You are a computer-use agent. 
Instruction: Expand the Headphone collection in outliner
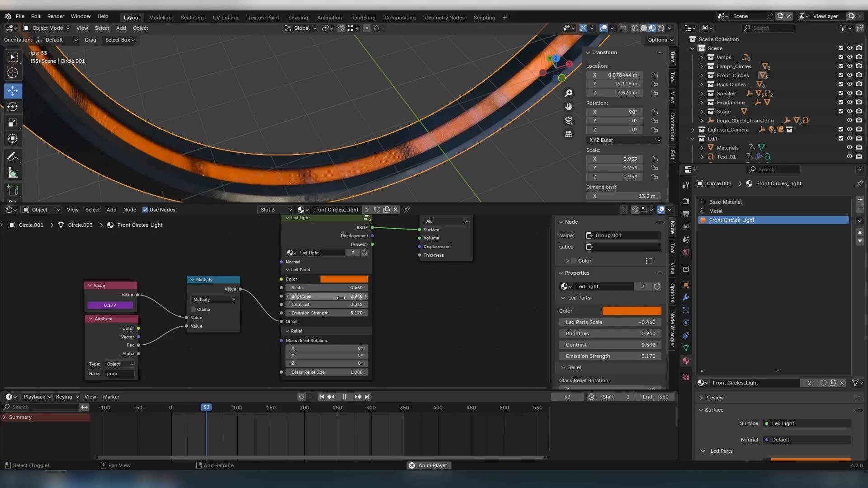pos(702,103)
